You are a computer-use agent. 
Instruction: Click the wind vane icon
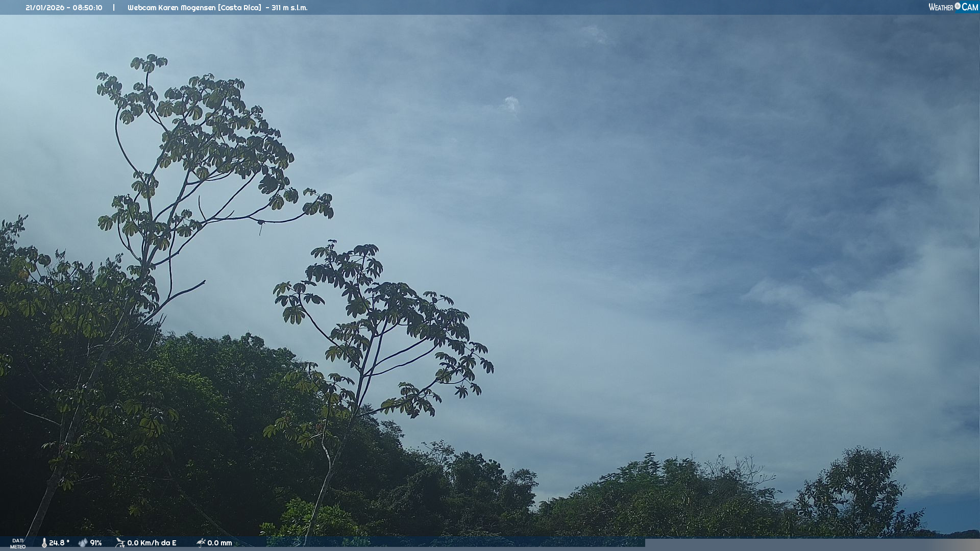coord(120,542)
